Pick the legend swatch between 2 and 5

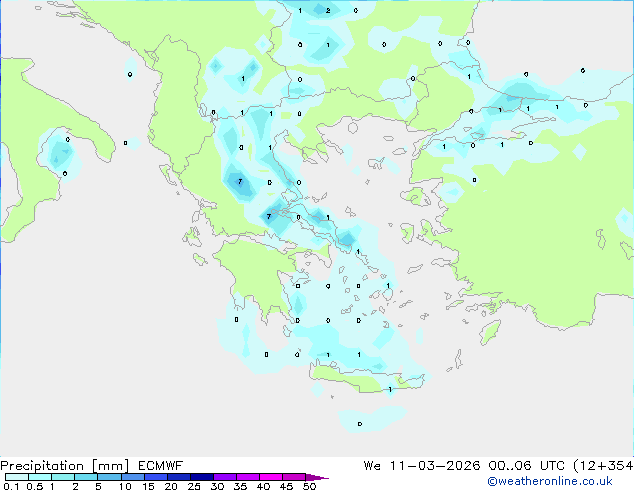[86, 477]
